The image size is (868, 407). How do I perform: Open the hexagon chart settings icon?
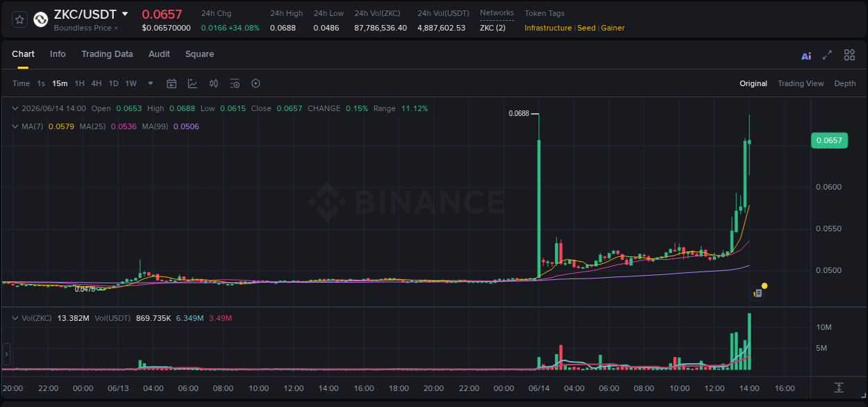pos(256,83)
